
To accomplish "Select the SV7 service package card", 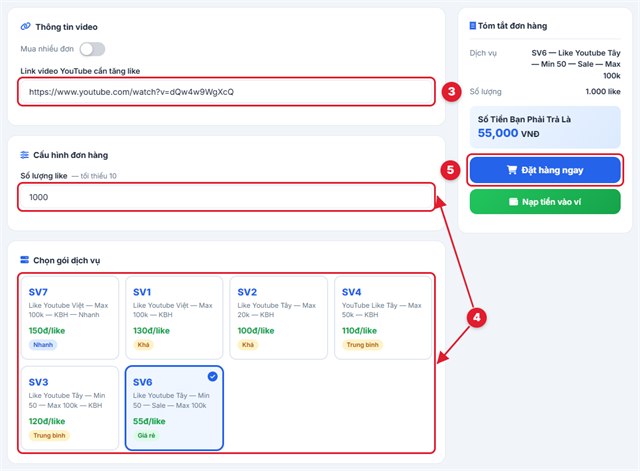I will pos(70,318).
